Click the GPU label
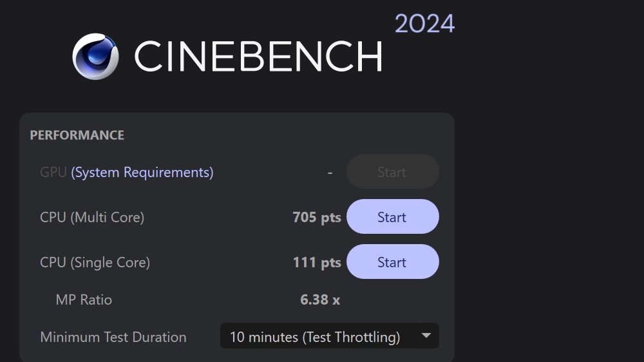Viewport: 644px width, 362px height. point(53,172)
